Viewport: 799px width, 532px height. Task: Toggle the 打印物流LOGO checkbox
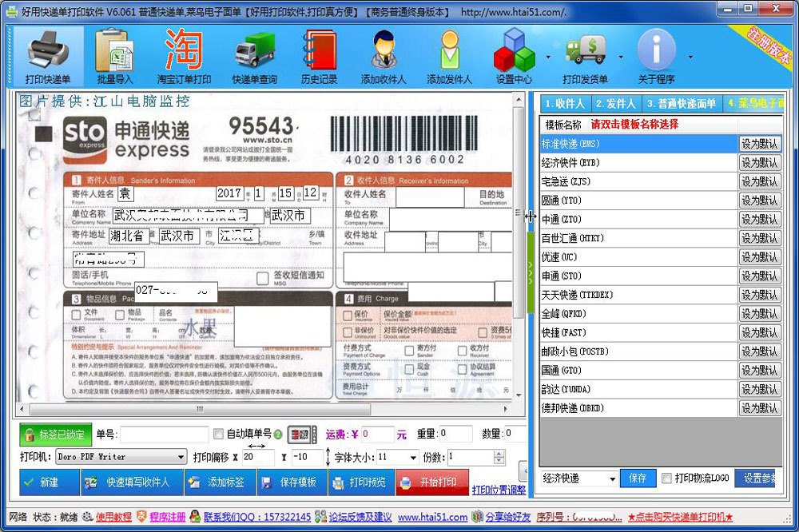tap(666, 478)
